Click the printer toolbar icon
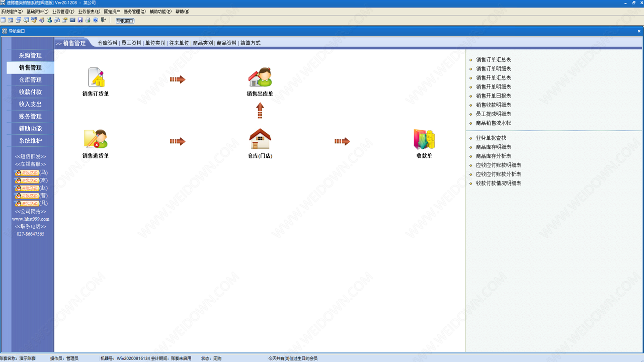This screenshot has width=644, height=362. point(88,20)
